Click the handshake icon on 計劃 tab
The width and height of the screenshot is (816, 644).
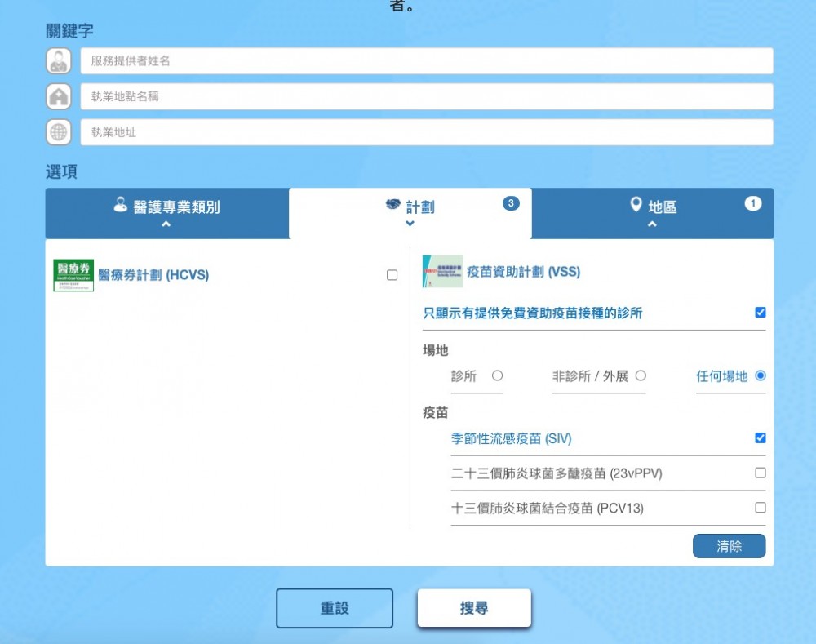pyautogui.click(x=393, y=205)
